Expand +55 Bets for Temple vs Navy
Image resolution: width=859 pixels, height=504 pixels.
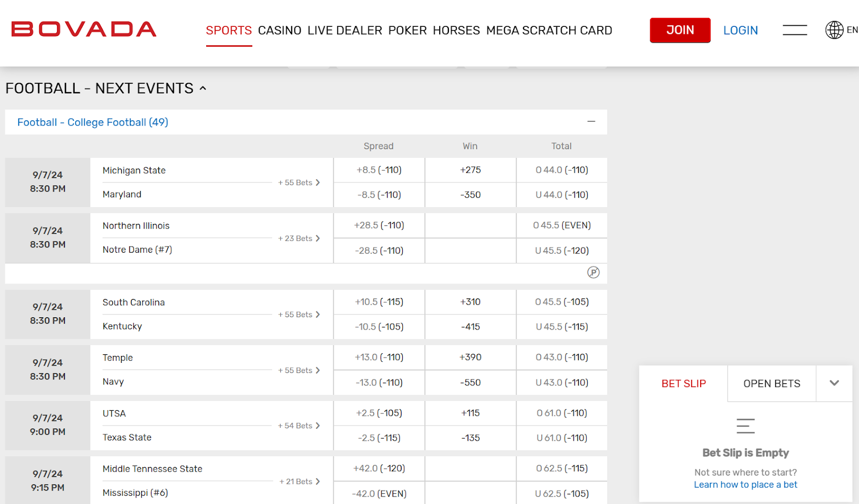pos(299,370)
